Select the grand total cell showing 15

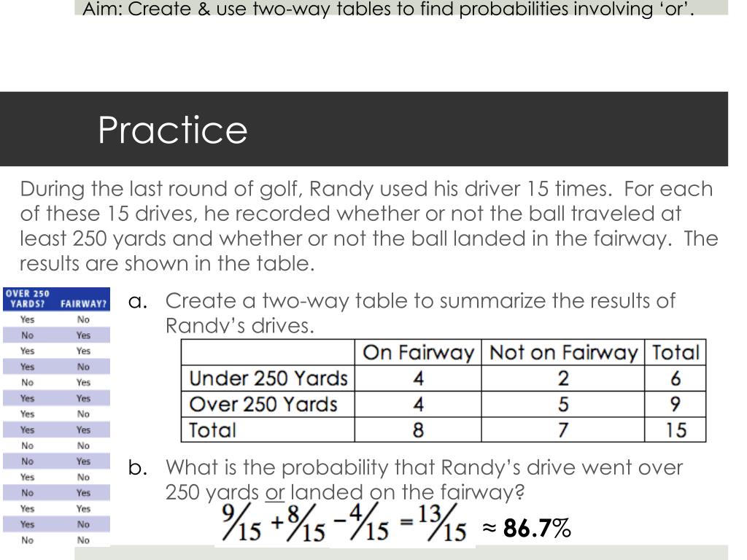pos(676,429)
